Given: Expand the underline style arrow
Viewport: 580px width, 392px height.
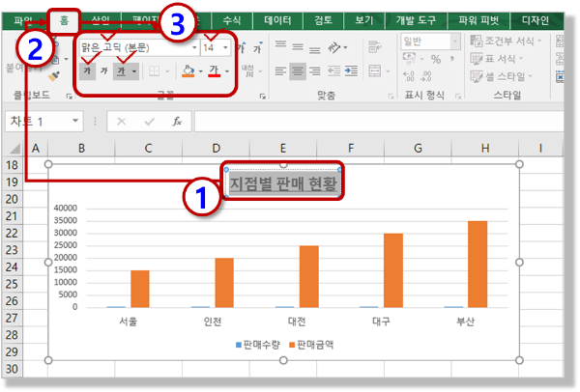Looking at the screenshot, I should click(x=134, y=70).
